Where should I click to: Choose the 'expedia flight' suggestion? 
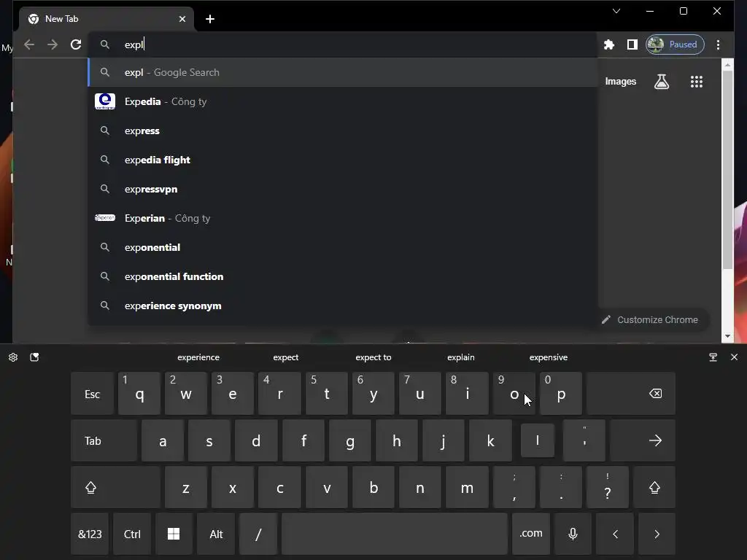click(343, 160)
